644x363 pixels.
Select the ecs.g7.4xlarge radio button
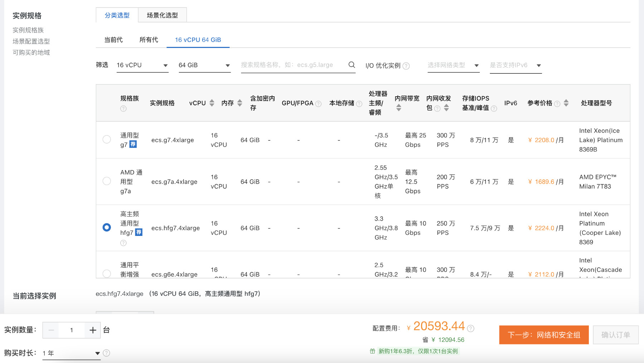(x=107, y=139)
